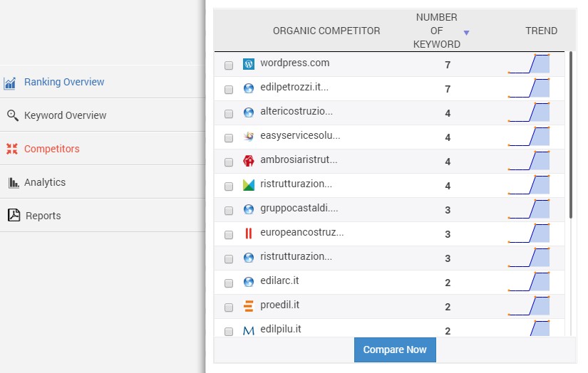Click the proedil.it orange favicon
This screenshot has height=373, width=588.
[249, 306]
